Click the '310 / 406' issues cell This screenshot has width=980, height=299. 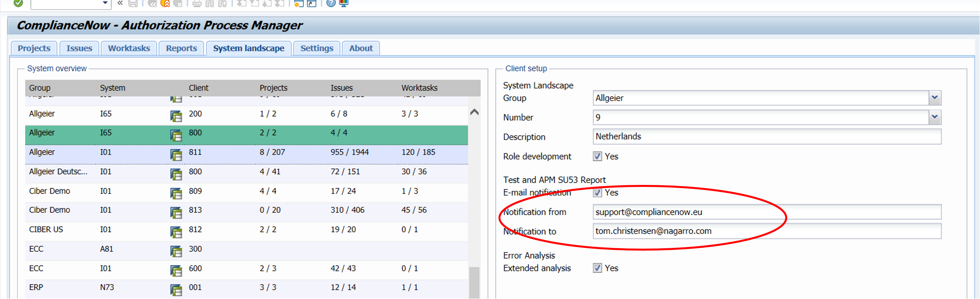coord(347,210)
